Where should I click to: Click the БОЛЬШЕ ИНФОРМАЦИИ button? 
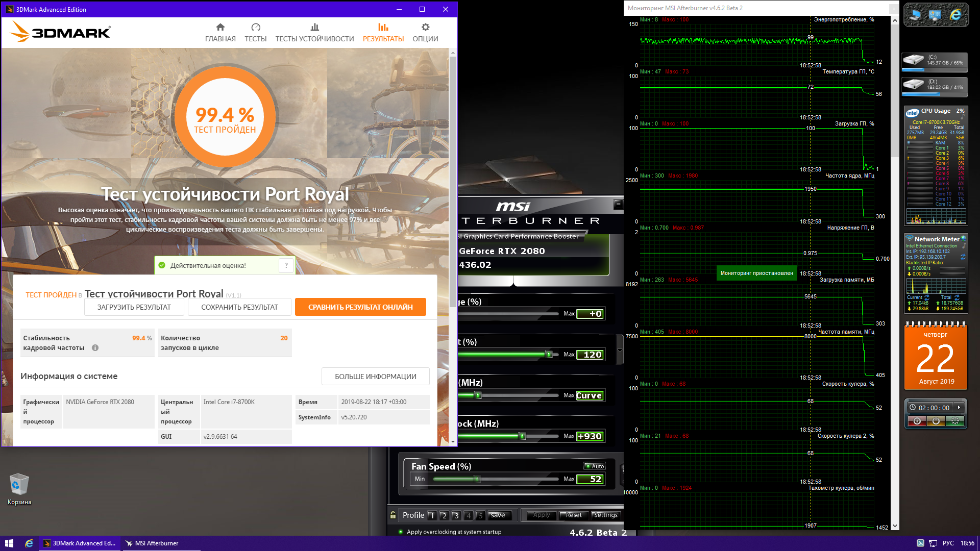[375, 377]
